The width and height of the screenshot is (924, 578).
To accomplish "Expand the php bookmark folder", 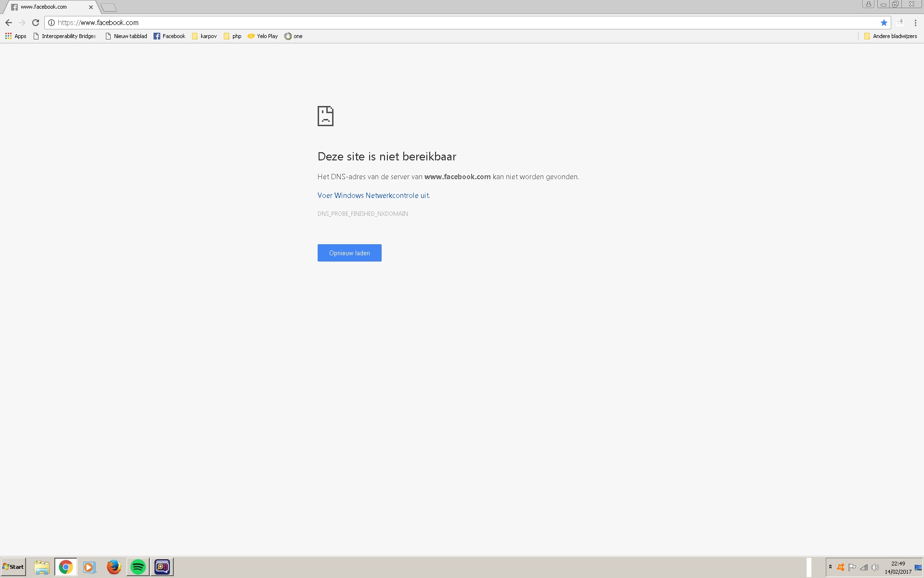I will (232, 36).
